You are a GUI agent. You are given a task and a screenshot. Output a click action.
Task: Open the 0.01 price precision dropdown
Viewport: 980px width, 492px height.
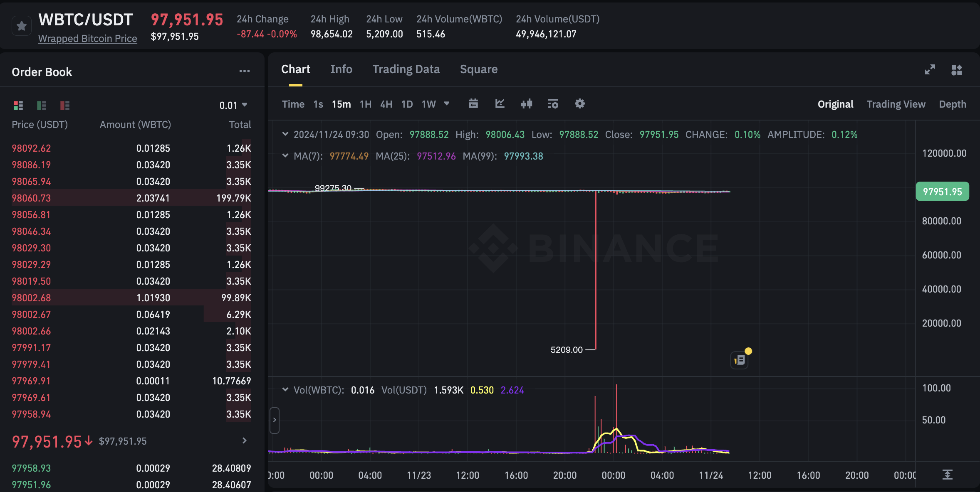[x=234, y=105]
